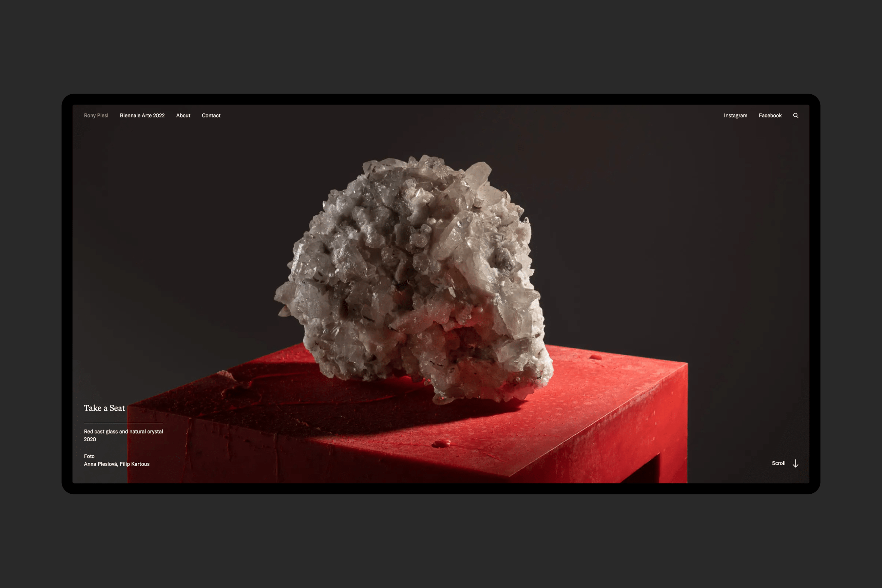Navigate to the Contact page
Viewport: 882px width, 588px height.
pos(211,115)
